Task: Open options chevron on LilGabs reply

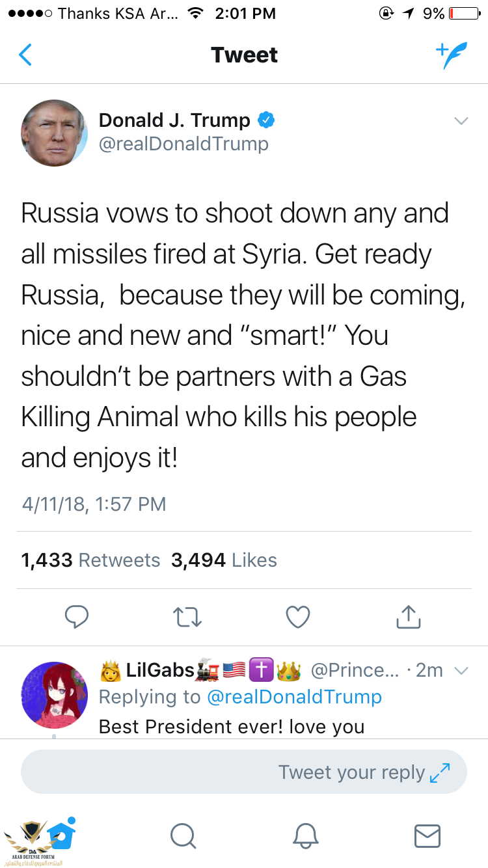Action: (x=461, y=671)
